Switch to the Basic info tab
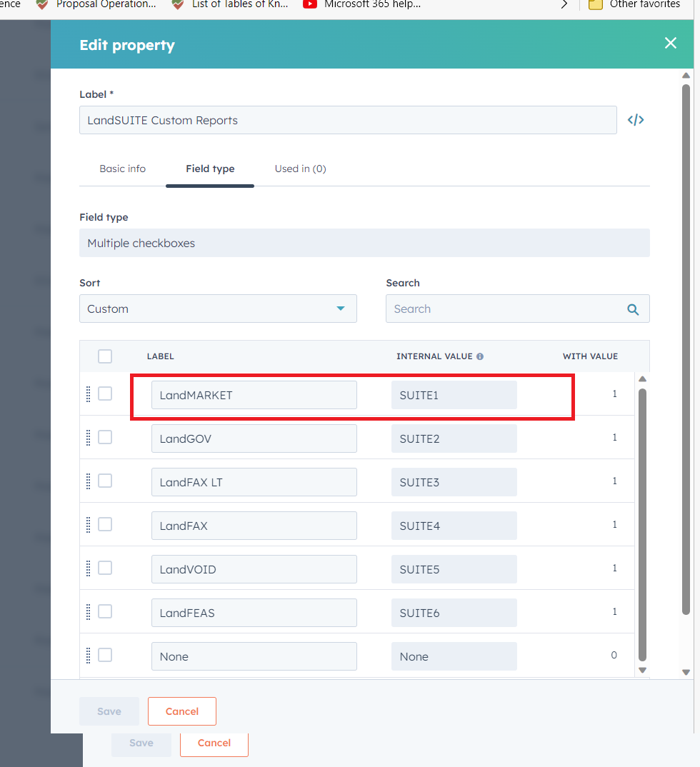 click(x=122, y=169)
